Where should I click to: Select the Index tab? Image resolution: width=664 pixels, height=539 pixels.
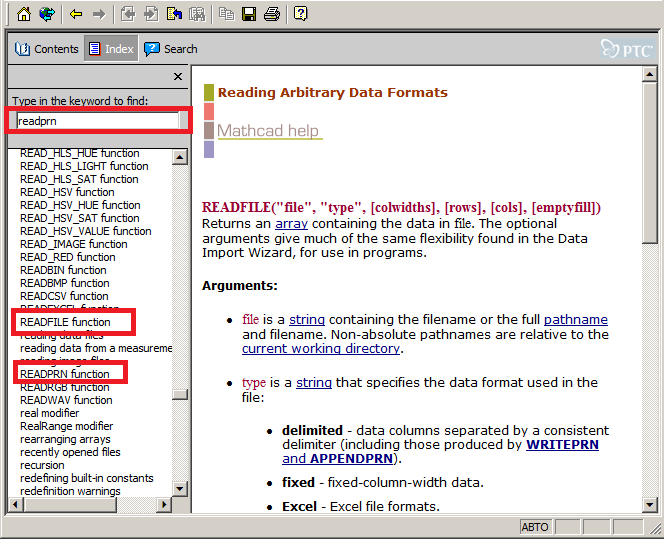click(x=111, y=49)
